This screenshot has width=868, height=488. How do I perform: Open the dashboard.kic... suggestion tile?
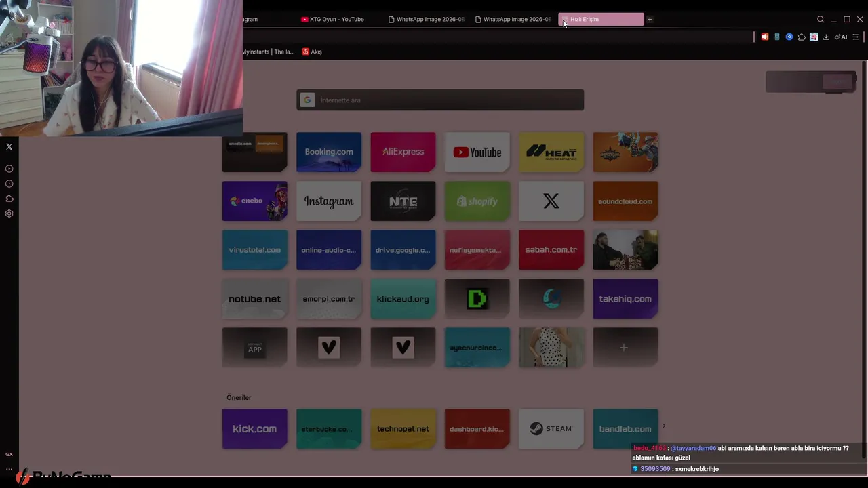477,429
